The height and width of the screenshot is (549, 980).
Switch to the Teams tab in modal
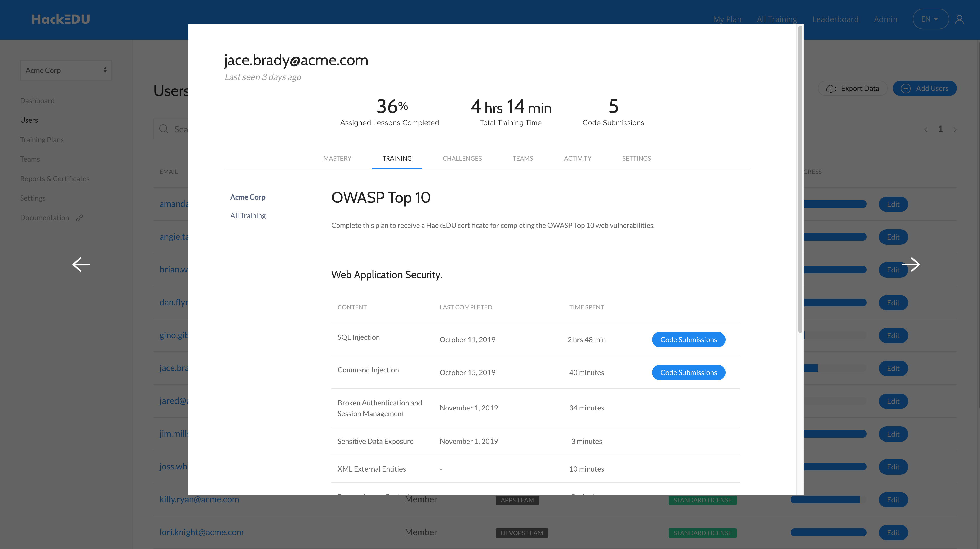click(x=522, y=158)
